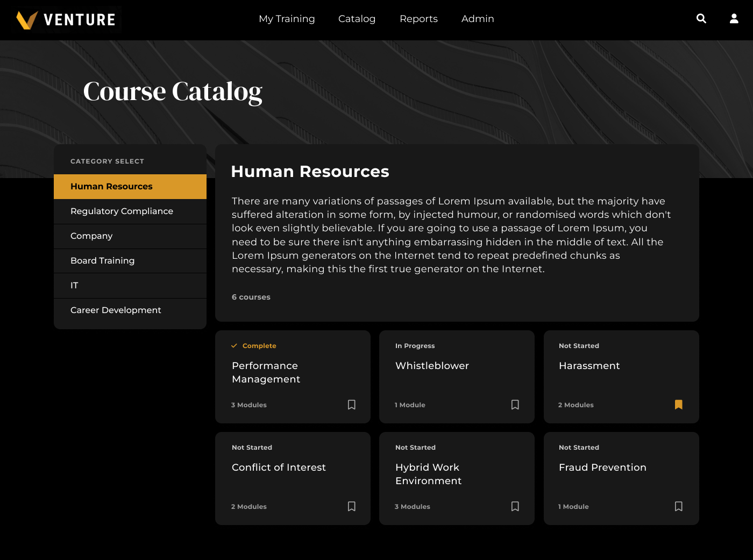Screen dimensions: 753x560
Task: Remove the bookmark on the Harassment course
Action: pyautogui.click(x=678, y=405)
